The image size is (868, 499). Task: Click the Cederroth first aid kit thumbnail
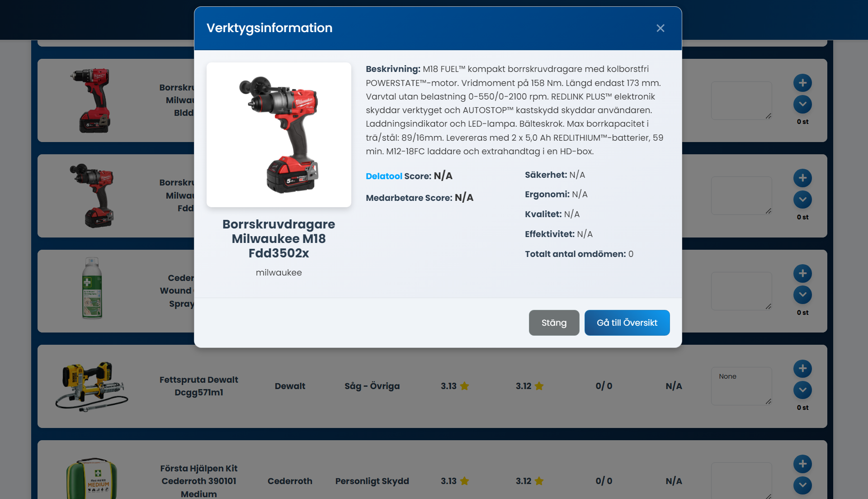pos(92,480)
